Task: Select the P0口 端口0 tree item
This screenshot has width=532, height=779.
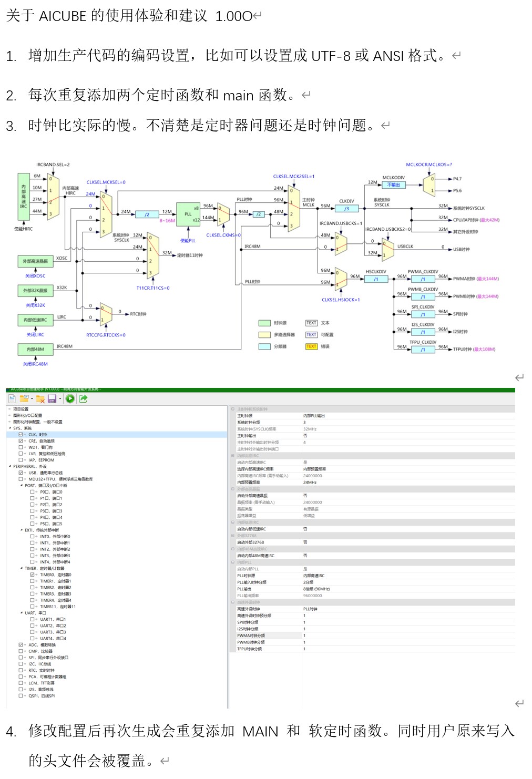Action: [x=51, y=492]
